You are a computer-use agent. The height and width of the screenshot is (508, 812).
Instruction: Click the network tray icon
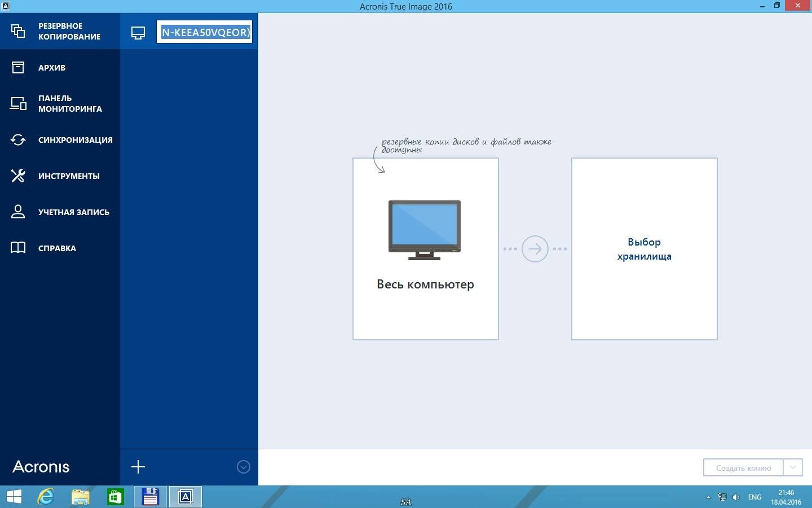click(722, 497)
